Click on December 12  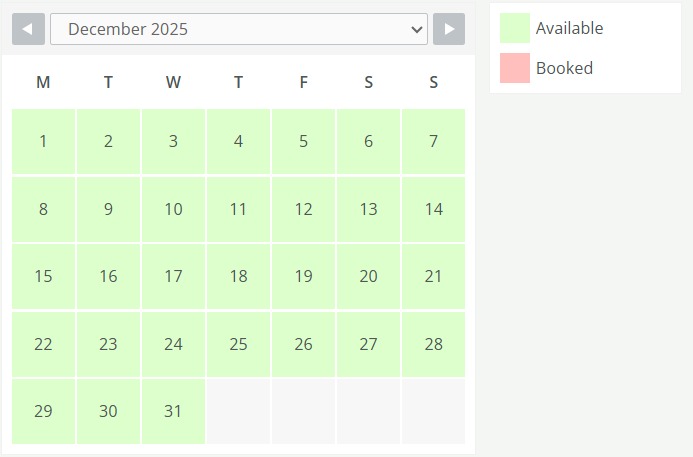click(x=303, y=209)
